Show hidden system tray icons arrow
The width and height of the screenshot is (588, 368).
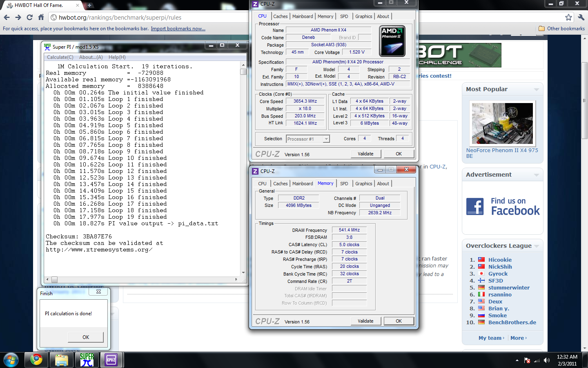coord(517,360)
